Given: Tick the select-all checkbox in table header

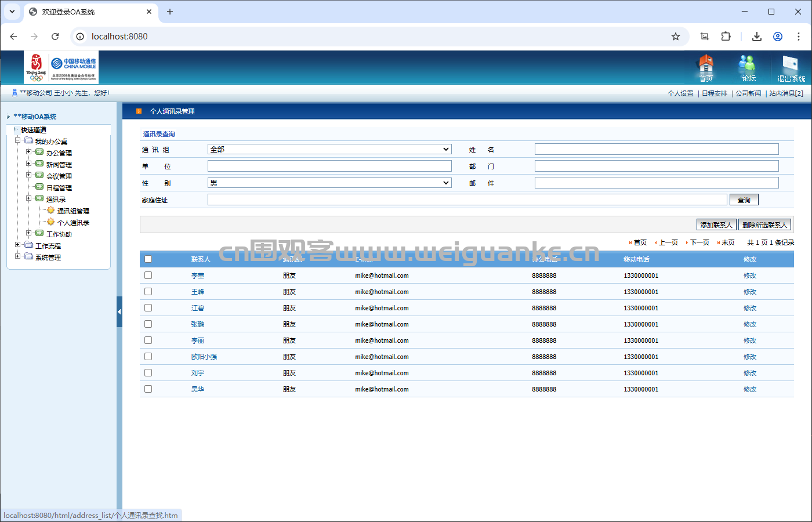Looking at the screenshot, I should 148,259.
